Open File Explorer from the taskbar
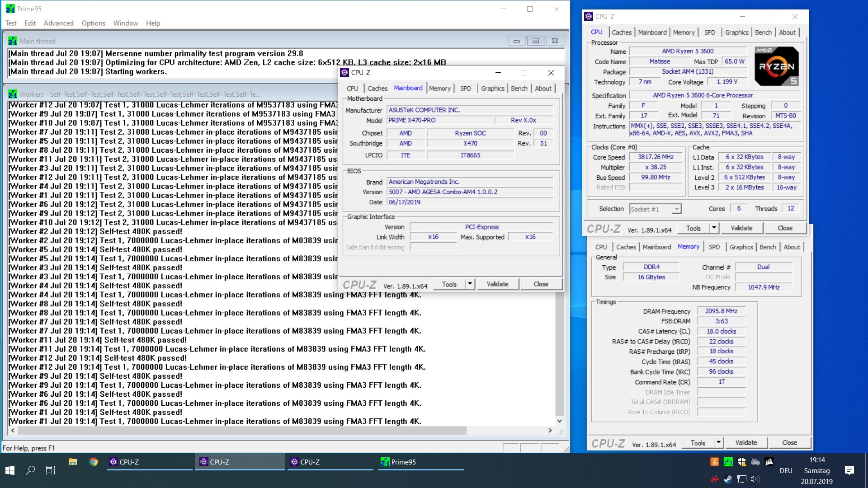Image resolution: width=868 pixels, height=488 pixels. point(72,462)
